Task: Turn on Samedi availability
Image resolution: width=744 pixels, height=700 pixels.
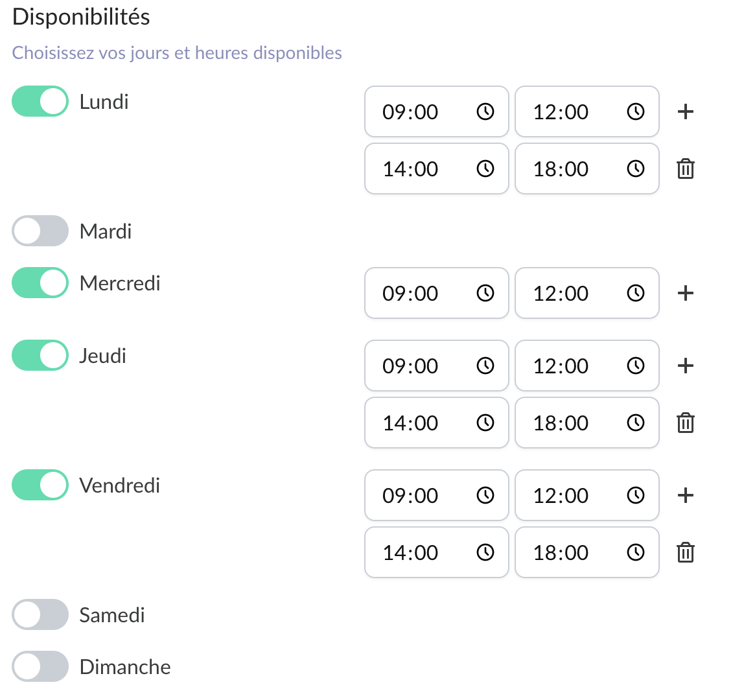Action: coord(40,615)
